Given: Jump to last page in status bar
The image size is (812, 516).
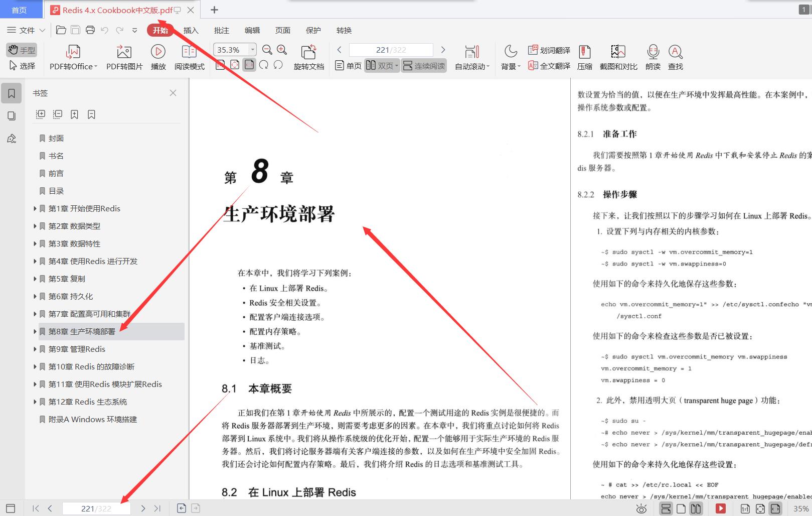Looking at the screenshot, I should [x=157, y=508].
